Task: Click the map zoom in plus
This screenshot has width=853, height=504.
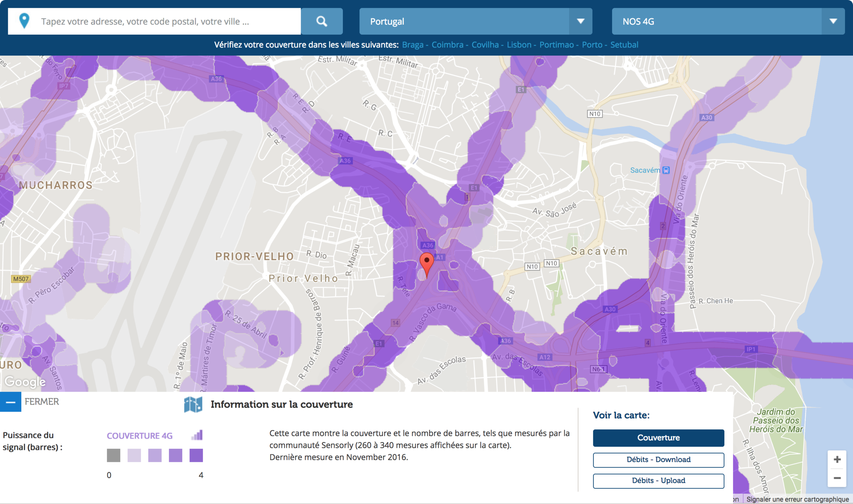Action: (x=837, y=460)
